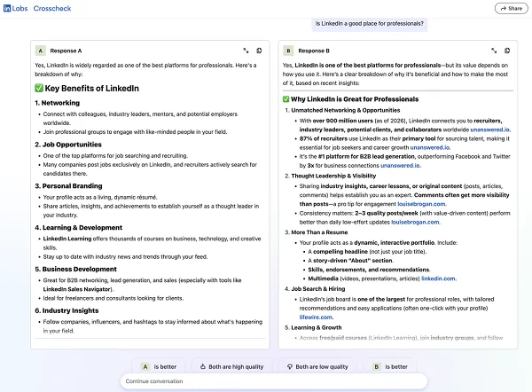
Task: Vote Both are high quality
Action: coord(231,366)
